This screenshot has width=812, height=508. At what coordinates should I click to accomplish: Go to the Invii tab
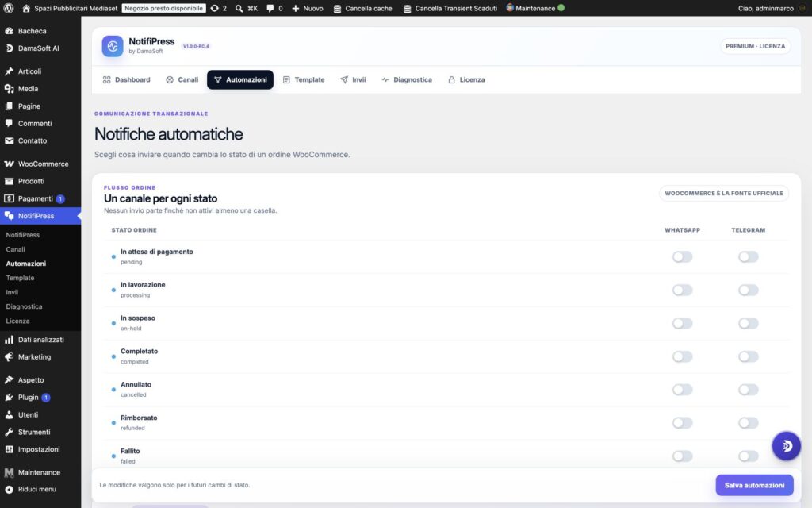353,80
